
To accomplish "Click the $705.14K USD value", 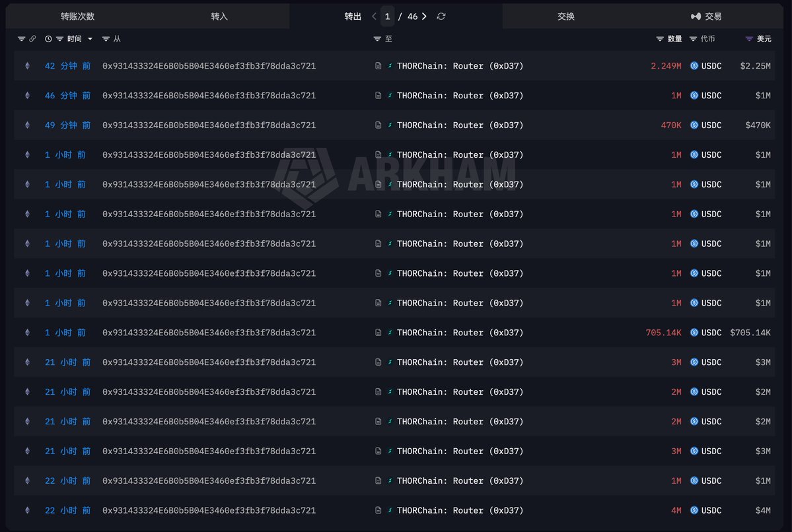I will 750,333.
